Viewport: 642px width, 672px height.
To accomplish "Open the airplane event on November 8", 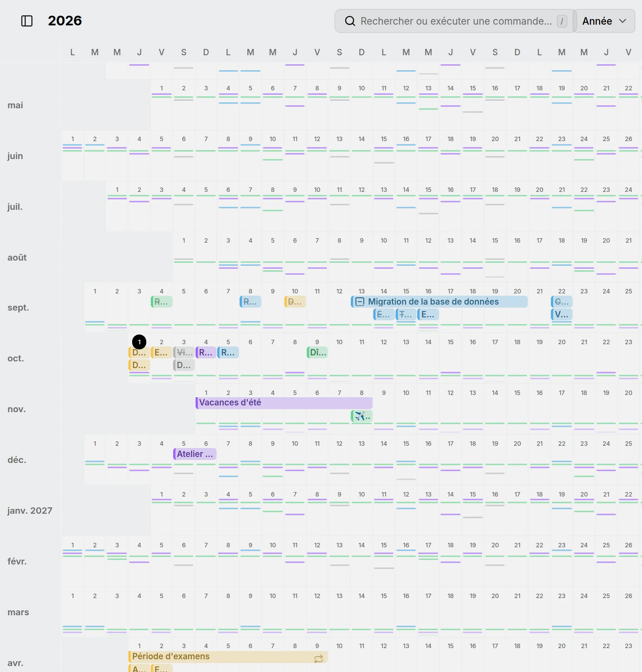I will click(x=362, y=416).
